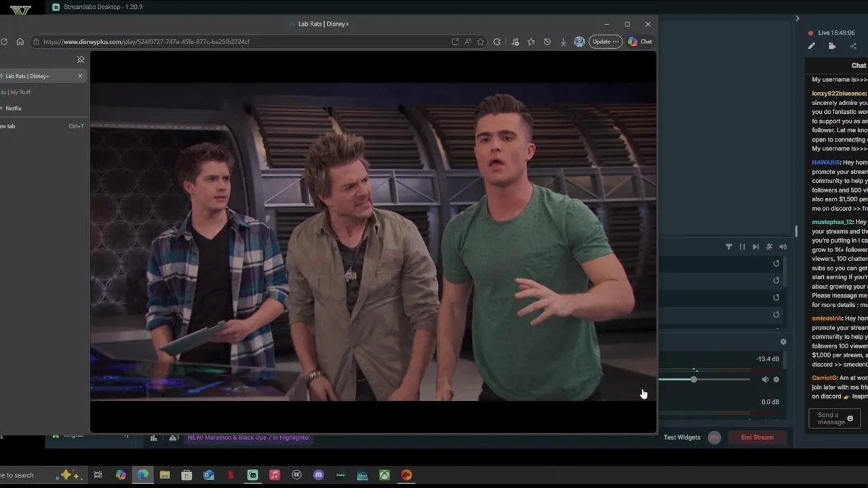Click Test Widgets in Streamlabs
Screen dimensions: 868x488
click(682, 437)
